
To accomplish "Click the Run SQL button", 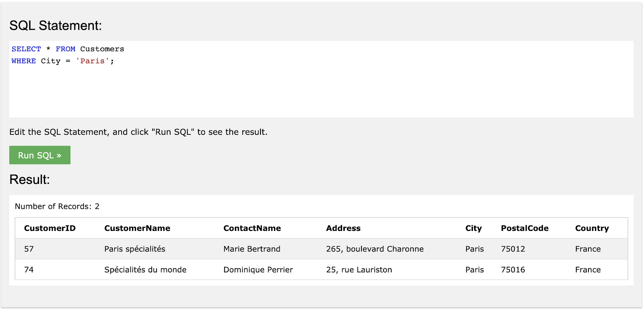I will coord(40,155).
